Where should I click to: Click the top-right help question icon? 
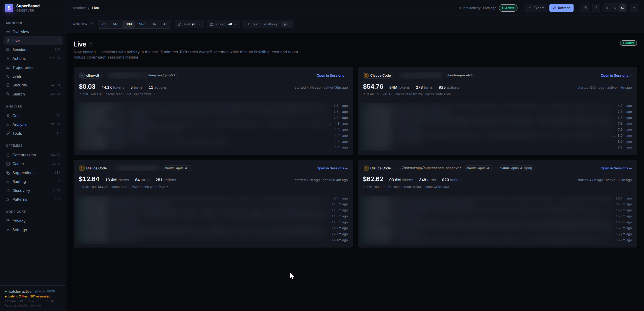[634, 8]
